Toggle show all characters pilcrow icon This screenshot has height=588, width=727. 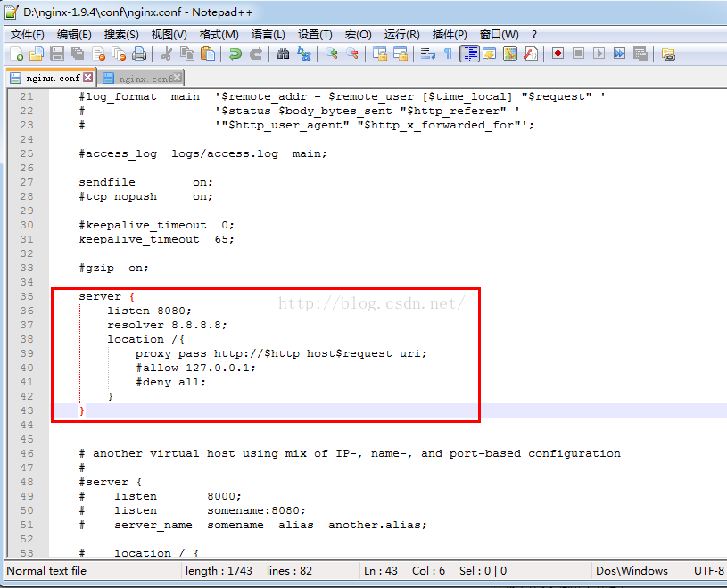coord(448,54)
